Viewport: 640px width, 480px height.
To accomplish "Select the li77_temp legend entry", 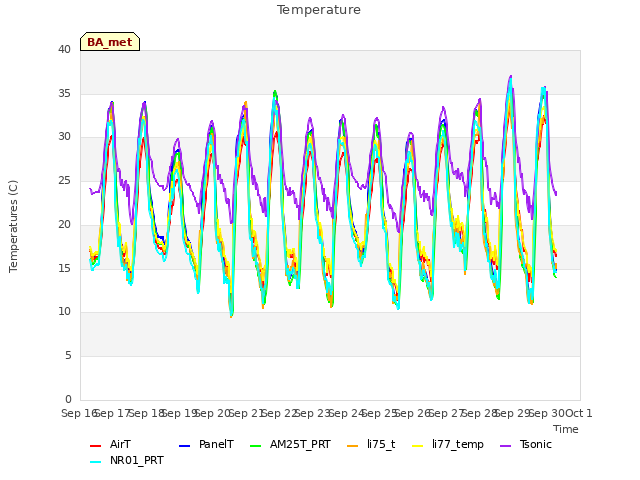I will (x=448, y=444).
